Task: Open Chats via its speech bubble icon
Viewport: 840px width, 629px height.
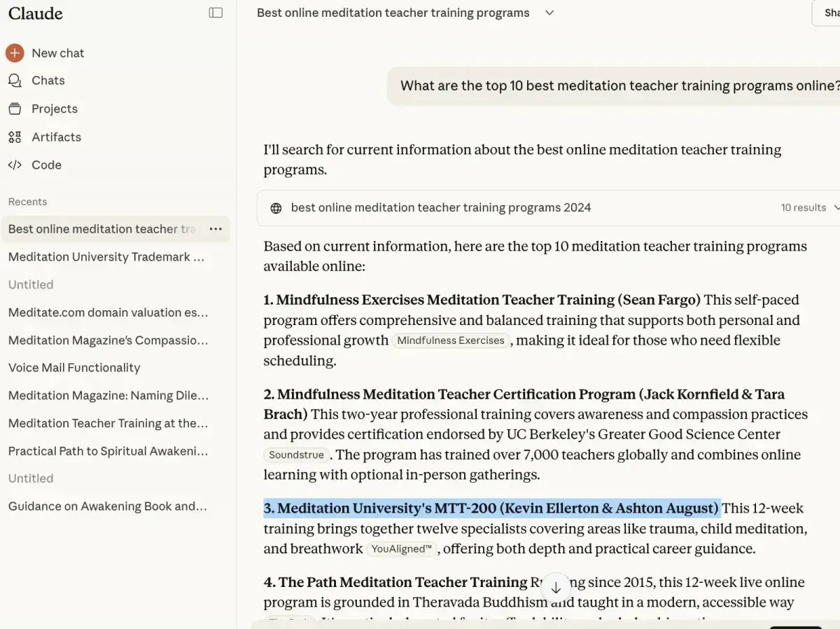Action: tap(15, 81)
